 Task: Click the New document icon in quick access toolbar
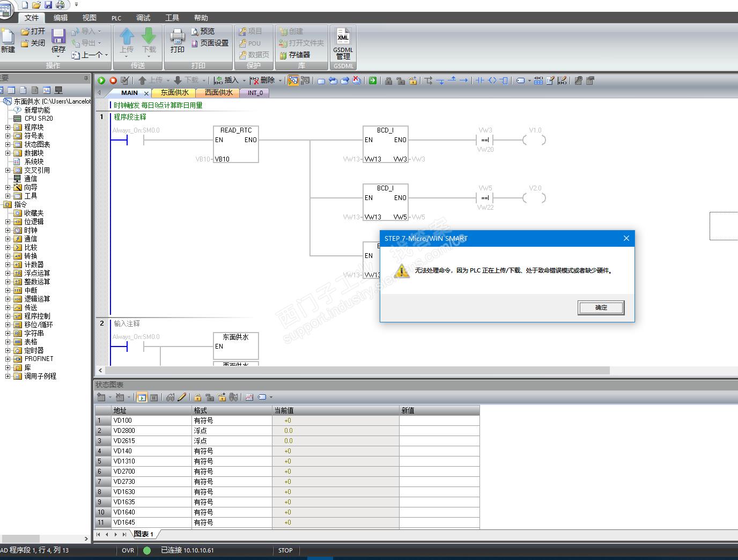tap(25, 5)
